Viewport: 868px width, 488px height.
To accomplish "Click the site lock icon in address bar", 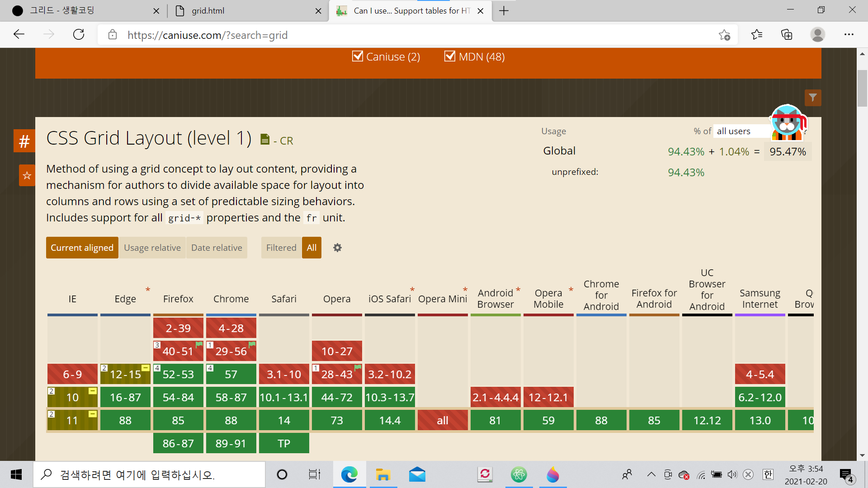I will click(x=113, y=35).
